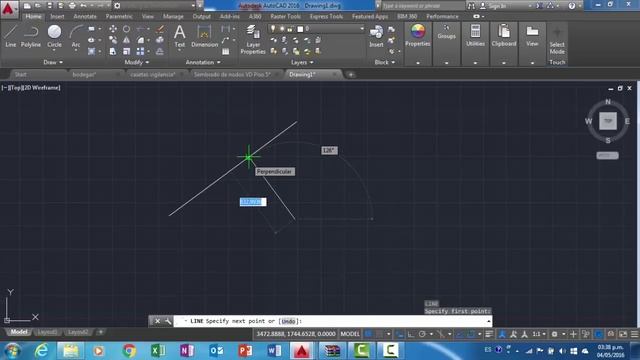Click the new drawing tab plus button
The height and width of the screenshot is (360, 640).
[351, 75]
